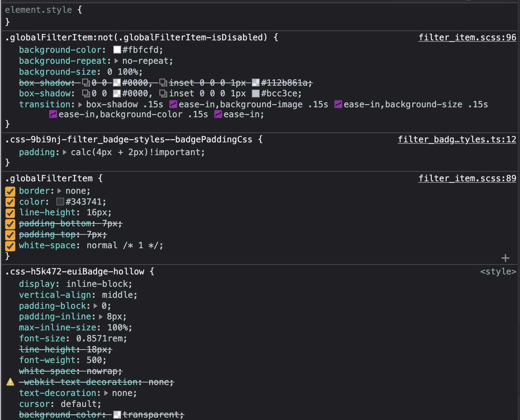Click the plus icon to add a new style rule
Viewport: 520px width, 420px height.
click(505, 258)
